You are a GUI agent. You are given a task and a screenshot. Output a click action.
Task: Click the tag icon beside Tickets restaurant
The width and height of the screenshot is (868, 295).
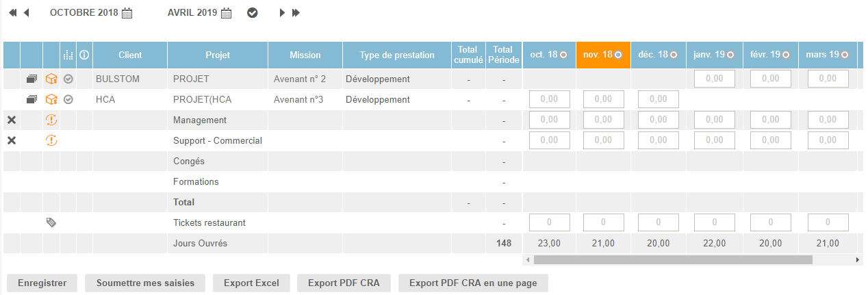(51, 222)
